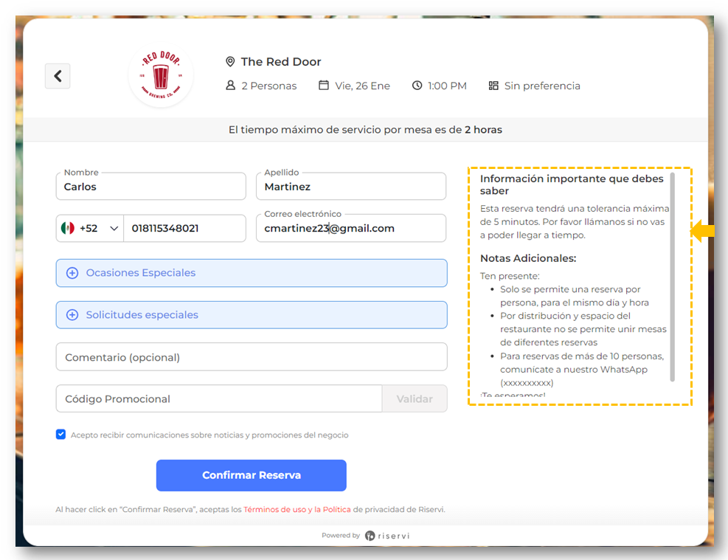Click the Validar promo code button

[415, 398]
